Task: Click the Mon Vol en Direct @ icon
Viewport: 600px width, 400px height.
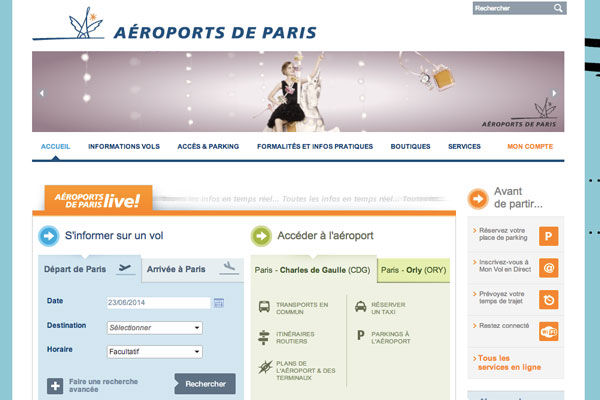Action: [548, 268]
